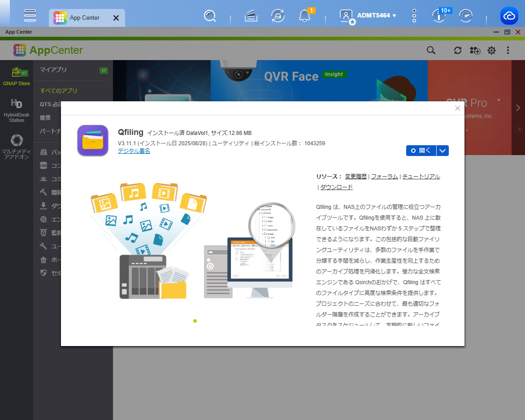This screenshot has height=420, width=525.
Task: Expand the ADMTS464 user menu
Action: [376, 16]
